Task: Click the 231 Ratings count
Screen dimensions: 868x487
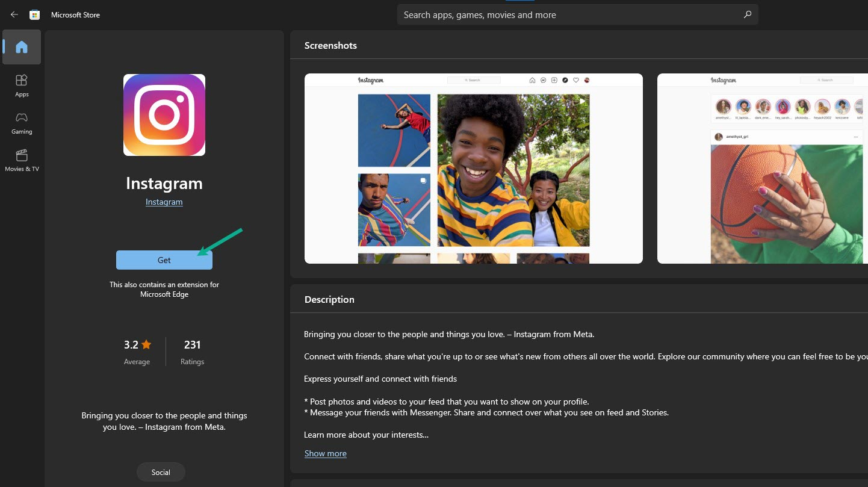Action: pos(193,352)
